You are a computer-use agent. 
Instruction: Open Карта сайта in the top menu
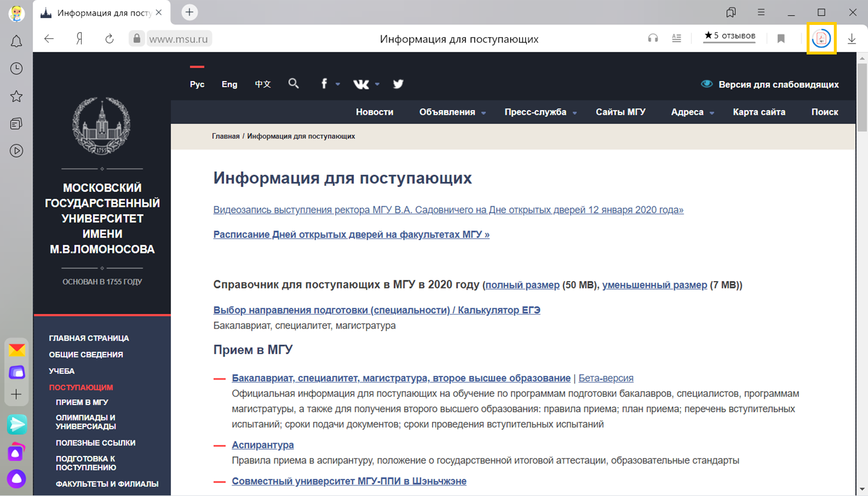point(759,112)
